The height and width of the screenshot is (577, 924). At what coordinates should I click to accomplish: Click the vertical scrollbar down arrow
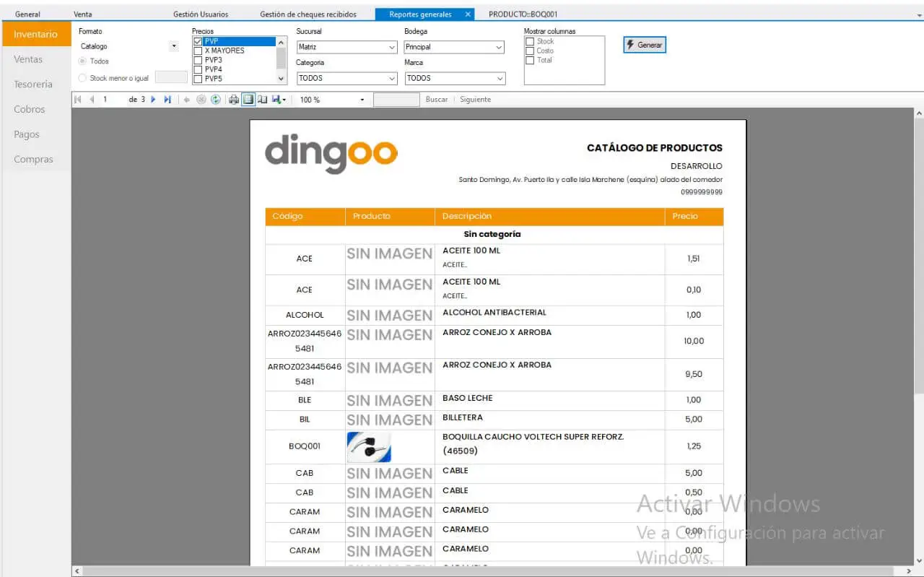[919, 560]
